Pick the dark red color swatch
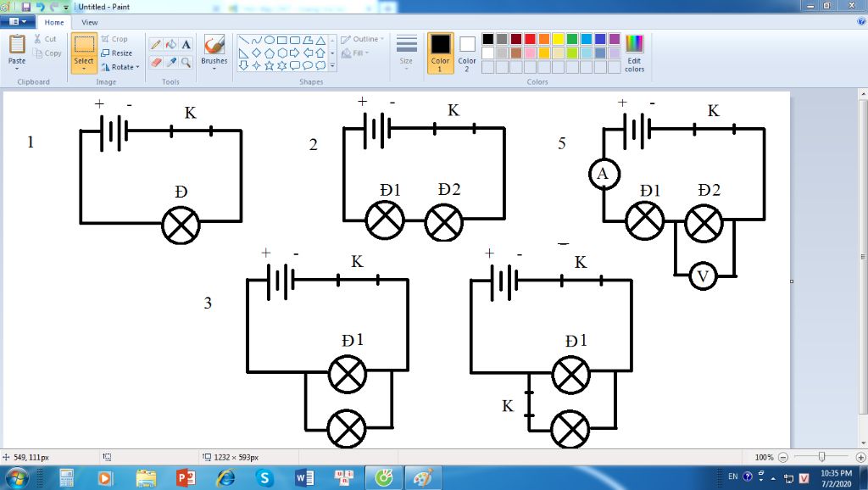This screenshot has height=490, width=868. coord(516,39)
